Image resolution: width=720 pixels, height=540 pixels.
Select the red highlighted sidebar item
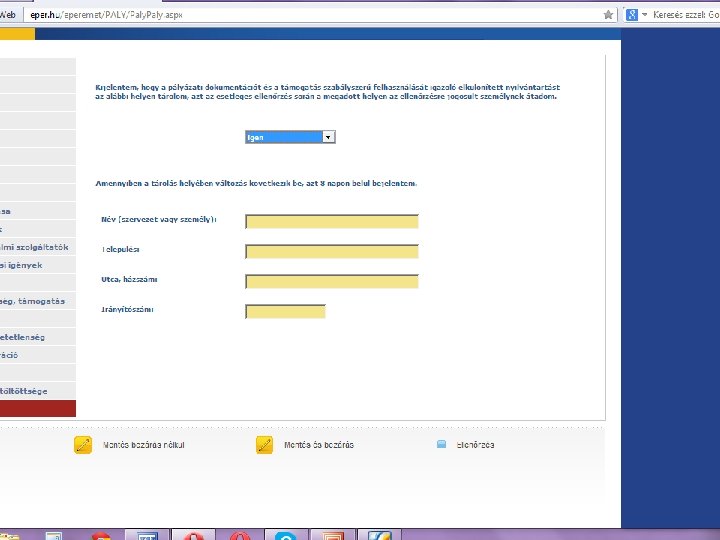(38, 409)
